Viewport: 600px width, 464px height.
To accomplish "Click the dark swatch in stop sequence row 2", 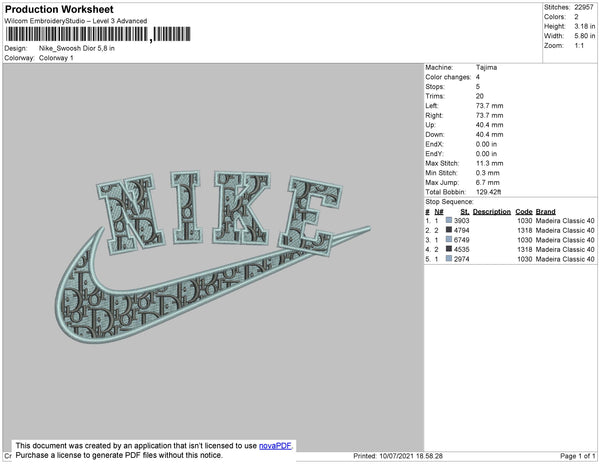I will coord(449,230).
